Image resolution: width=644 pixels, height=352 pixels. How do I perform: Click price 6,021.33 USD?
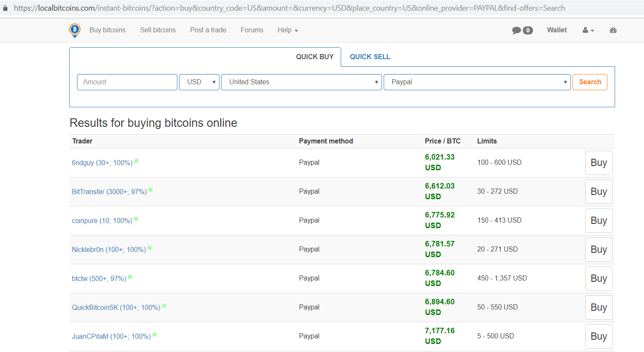point(440,162)
